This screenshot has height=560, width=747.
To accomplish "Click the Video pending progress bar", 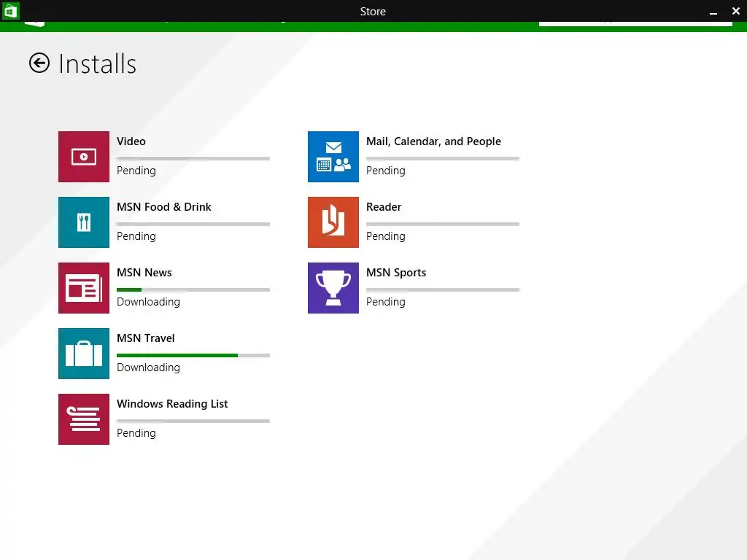I will pyautogui.click(x=193, y=158).
